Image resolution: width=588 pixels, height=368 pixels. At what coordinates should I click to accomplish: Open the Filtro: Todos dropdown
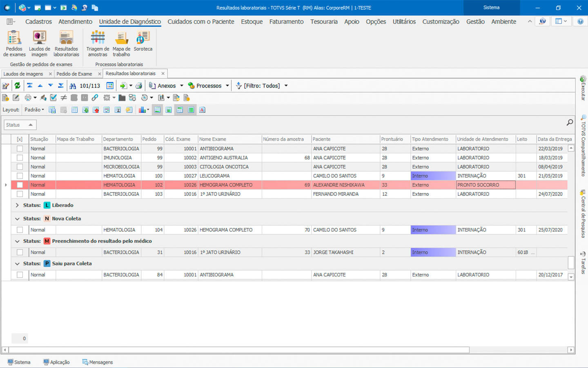(x=262, y=86)
